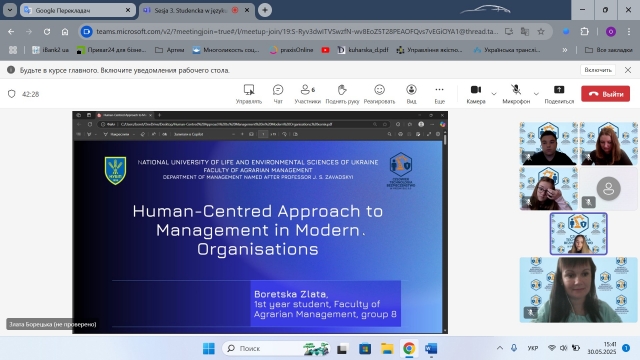Open the Manage screen-control option

click(x=249, y=94)
